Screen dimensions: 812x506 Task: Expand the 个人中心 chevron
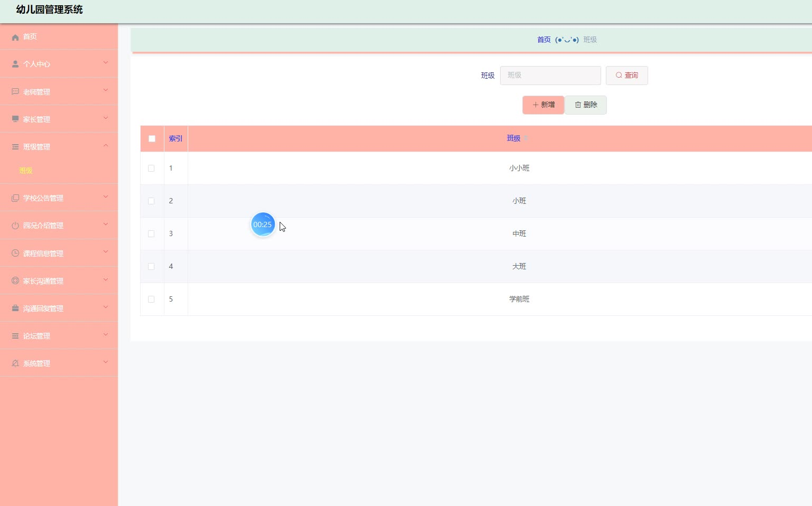point(106,63)
